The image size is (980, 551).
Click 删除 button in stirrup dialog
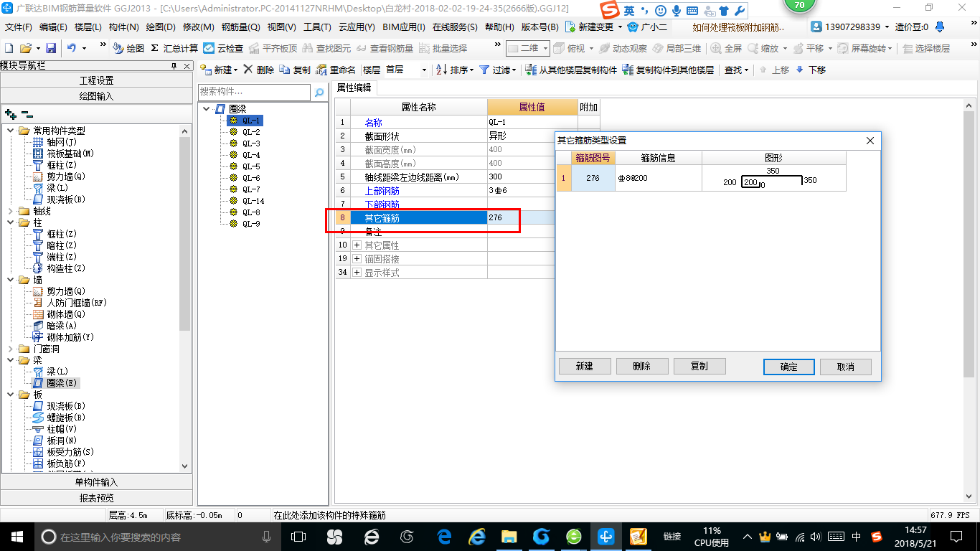(642, 366)
